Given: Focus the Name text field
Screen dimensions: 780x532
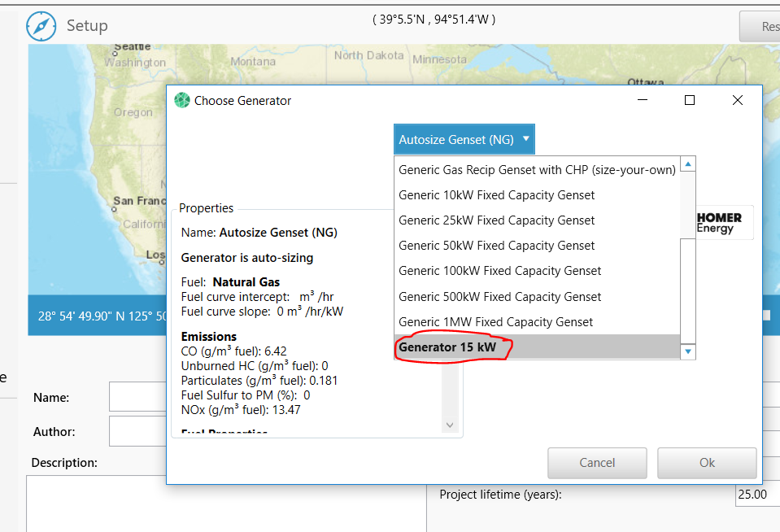Looking at the screenshot, I should (x=138, y=398).
